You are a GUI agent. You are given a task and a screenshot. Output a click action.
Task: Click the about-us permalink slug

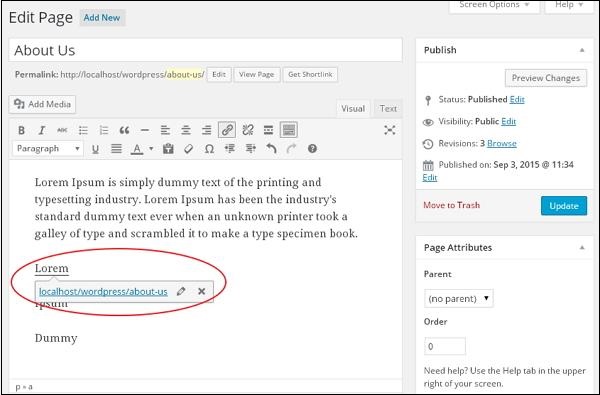(x=184, y=75)
